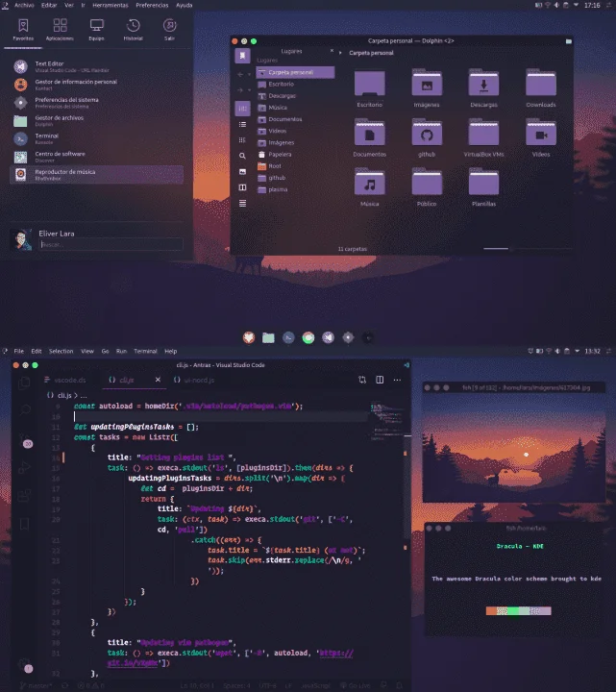The width and height of the screenshot is (616, 692).
Task: Open the github folder icon in grid
Action: (427, 137)
